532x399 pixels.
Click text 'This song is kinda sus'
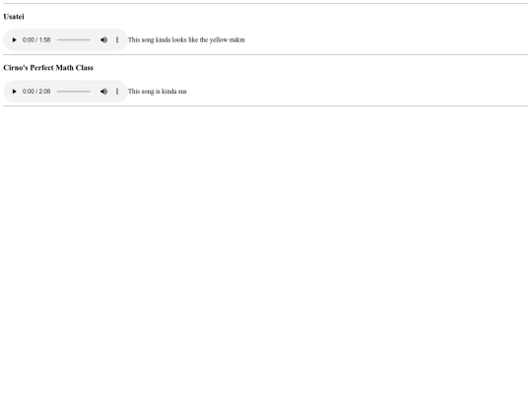tap(157, 92)
